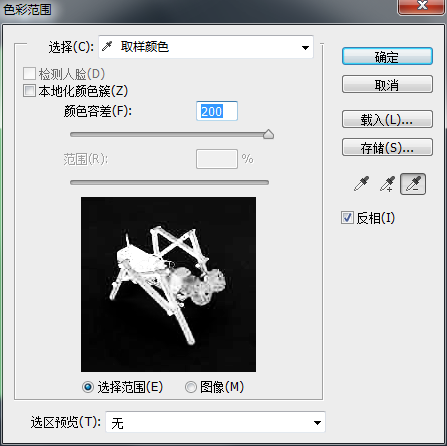Image resolution: width=447 pixels, height=446 pixels.
Task: Click the 检测人脸(D) checkbox
Action: coord(29,74)
